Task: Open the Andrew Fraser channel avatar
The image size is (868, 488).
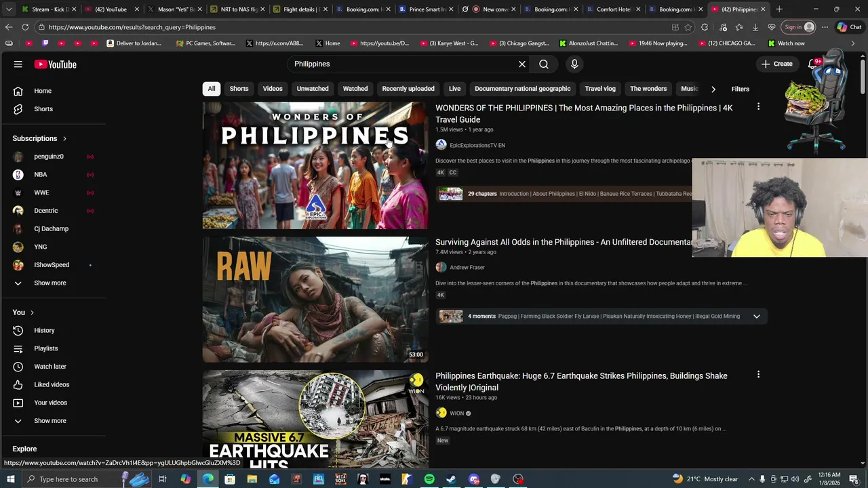Action: click(441, 267)
